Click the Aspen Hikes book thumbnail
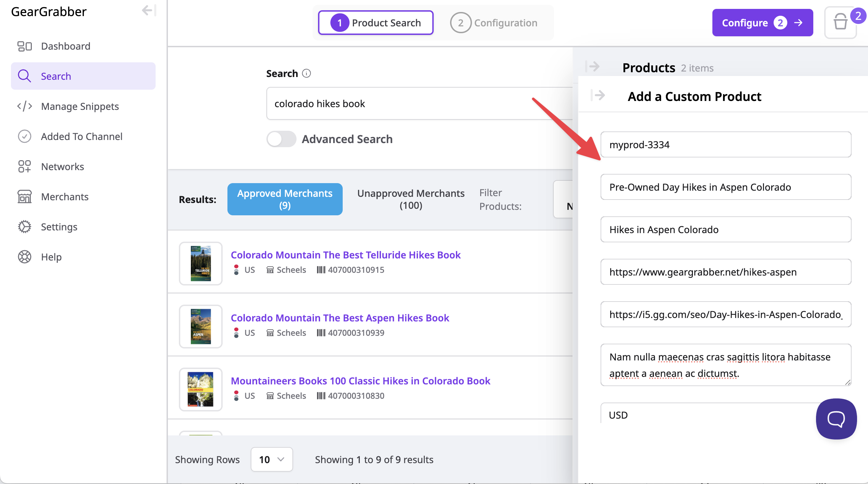868x484 pixels. [201, 327]
